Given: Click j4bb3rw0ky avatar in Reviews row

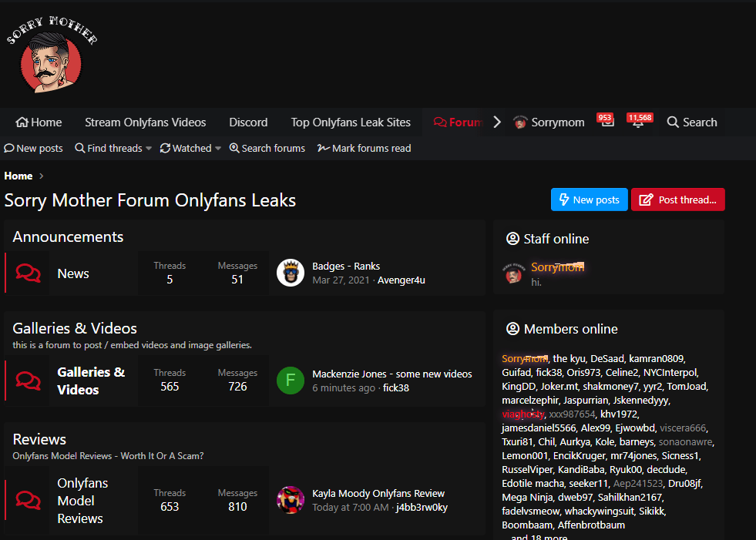Looking at the screenshot, I should pyautogui.click(x=291, y=500).
